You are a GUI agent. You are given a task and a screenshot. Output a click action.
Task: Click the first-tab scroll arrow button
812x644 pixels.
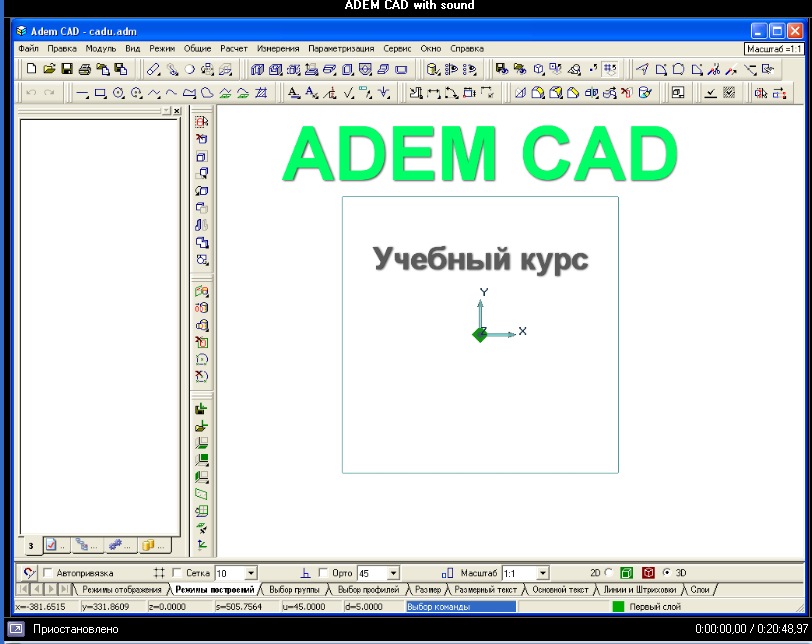23,589
